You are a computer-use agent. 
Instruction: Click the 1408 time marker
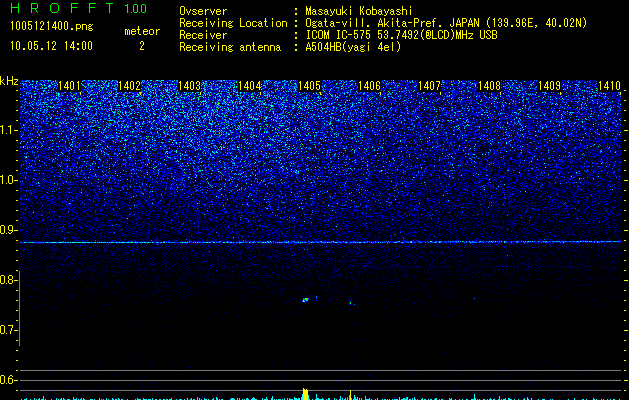click(489, 86)
